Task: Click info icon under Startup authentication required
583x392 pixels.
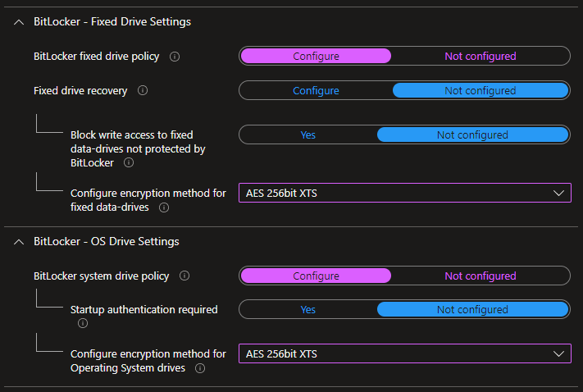Action: point(82,323)
